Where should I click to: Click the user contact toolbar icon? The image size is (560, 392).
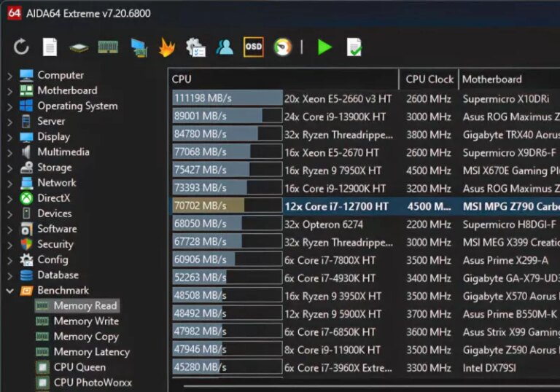[x=225, y=47]
